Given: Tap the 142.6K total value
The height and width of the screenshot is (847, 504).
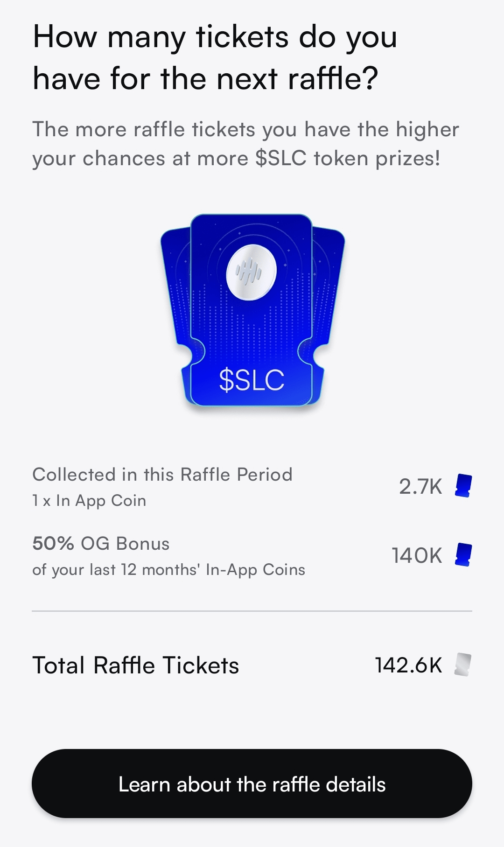Looking at the screenshot, I should click(x=408, y=665).
